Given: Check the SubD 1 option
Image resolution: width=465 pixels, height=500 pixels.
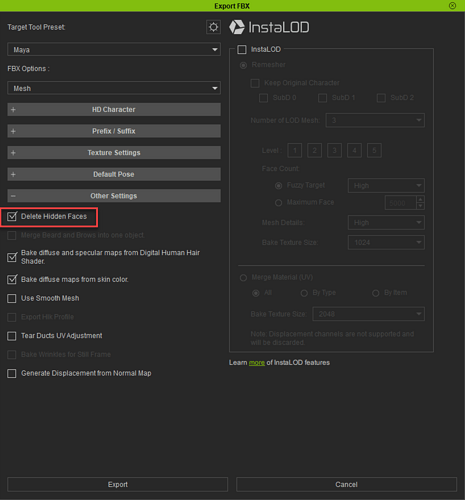Looking at the screenshot, I should 322,98.
